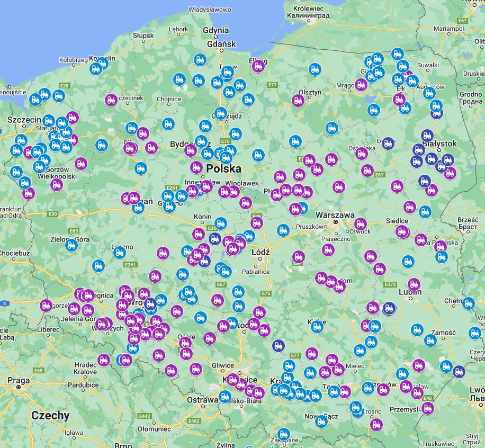Open purple tractor marker left of Polska label

[x=196, y=167]
